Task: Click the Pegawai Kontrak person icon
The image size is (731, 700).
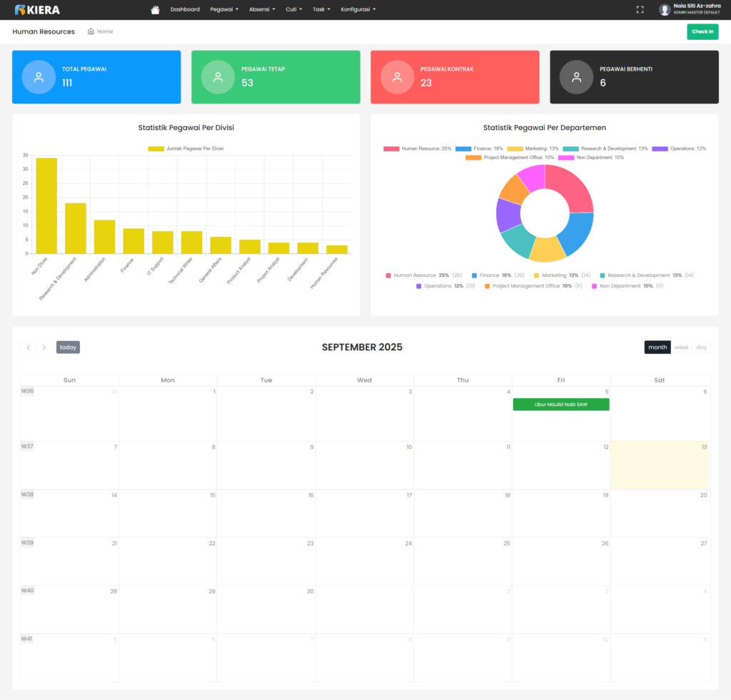Action: (397, 77)
